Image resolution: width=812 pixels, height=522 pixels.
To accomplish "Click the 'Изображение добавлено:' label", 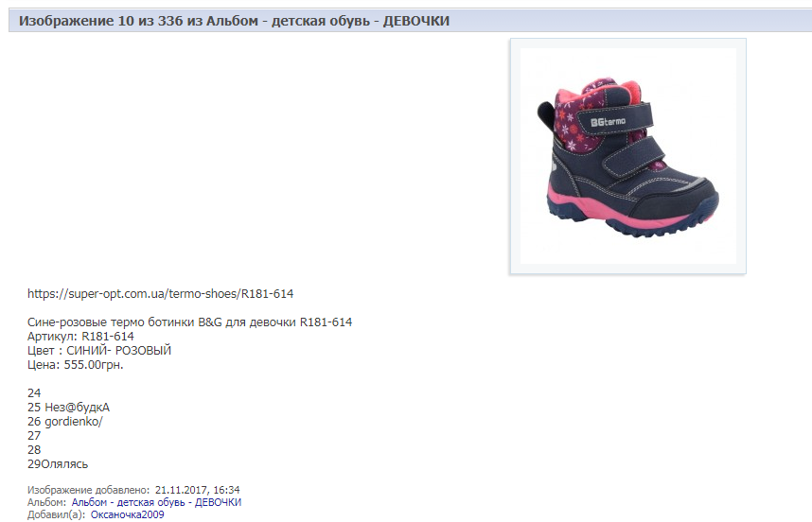I will pos(89,490).
